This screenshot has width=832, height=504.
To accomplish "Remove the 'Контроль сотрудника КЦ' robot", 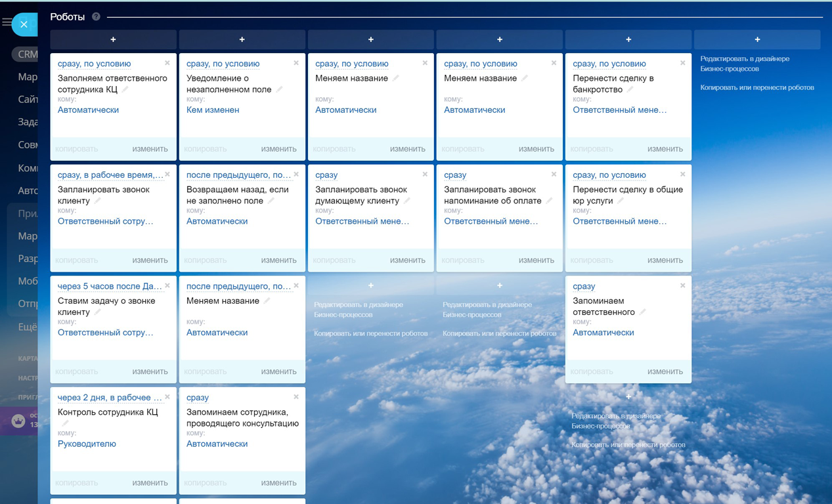I will (x=167, y=397).
